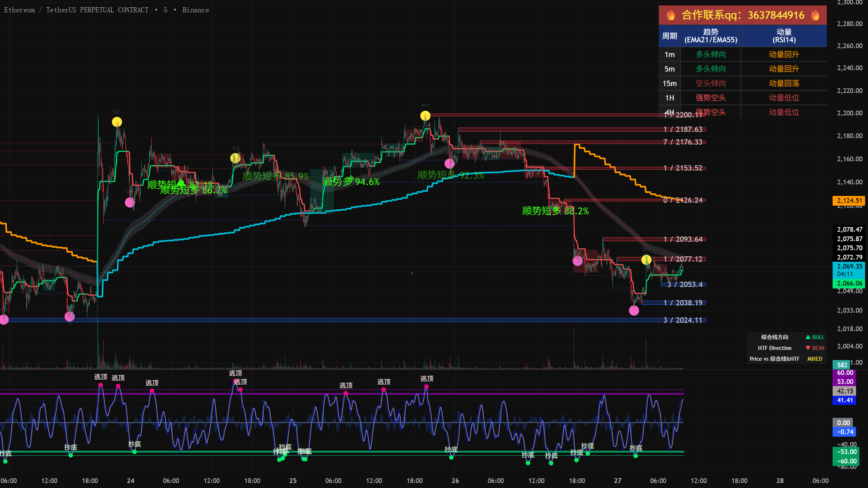Select the pink circle marker below the 2038.19 level
Screen dimensions: 868x488
[634, 310]
